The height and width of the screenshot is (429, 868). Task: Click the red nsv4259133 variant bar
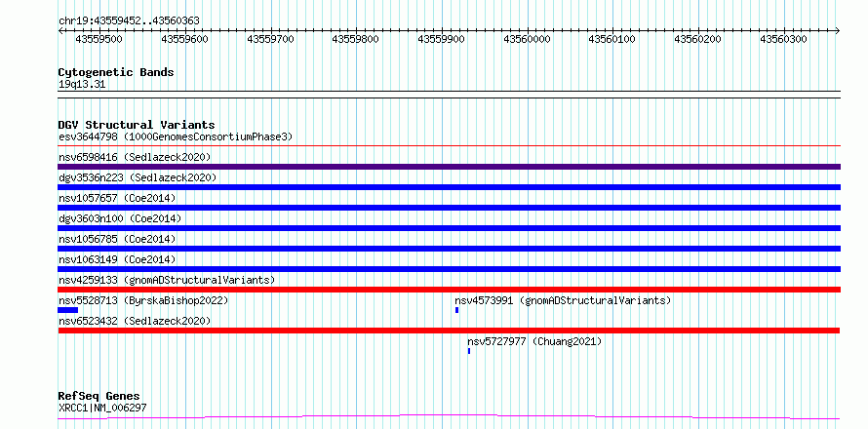449,290
